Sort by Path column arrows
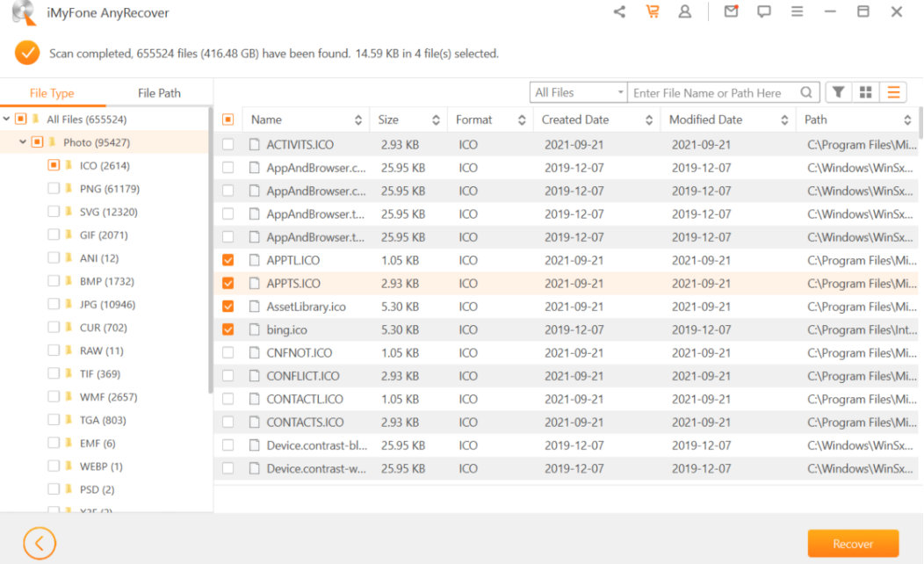 coord(907,120)
